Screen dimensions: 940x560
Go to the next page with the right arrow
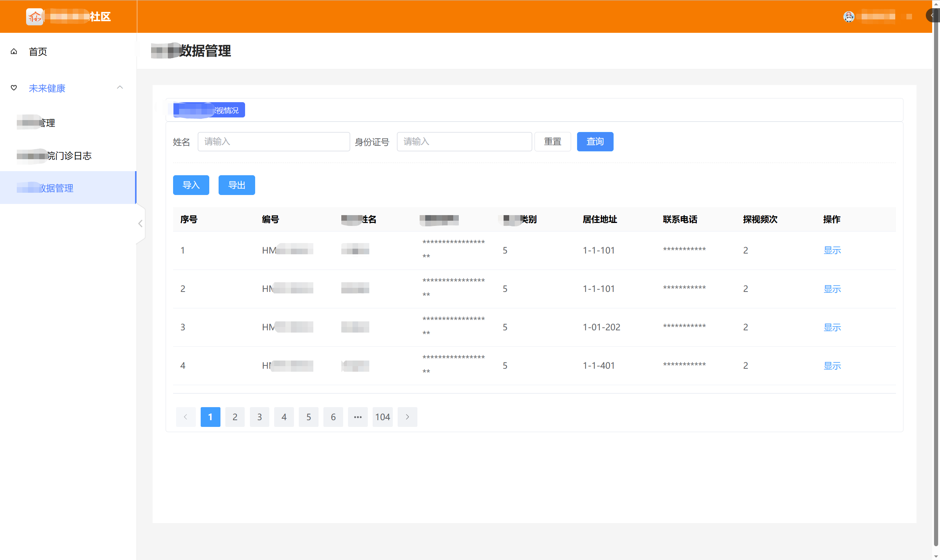(407, 417)
